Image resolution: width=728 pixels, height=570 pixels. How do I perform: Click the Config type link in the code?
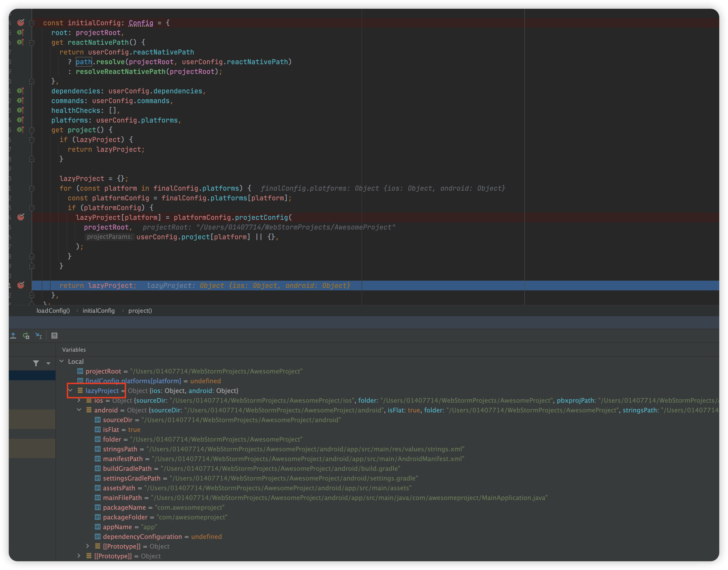click(x=141, y=23)
